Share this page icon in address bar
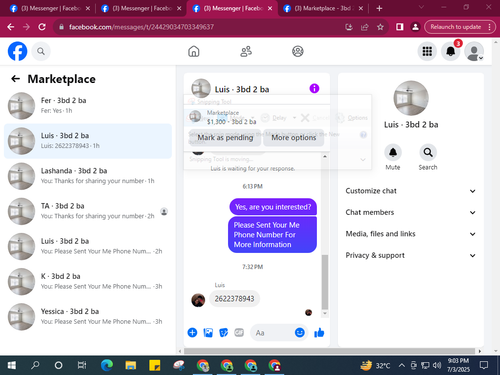Image resolution: width=500 pixels, height=375 pixels. (x=365, y=27)
